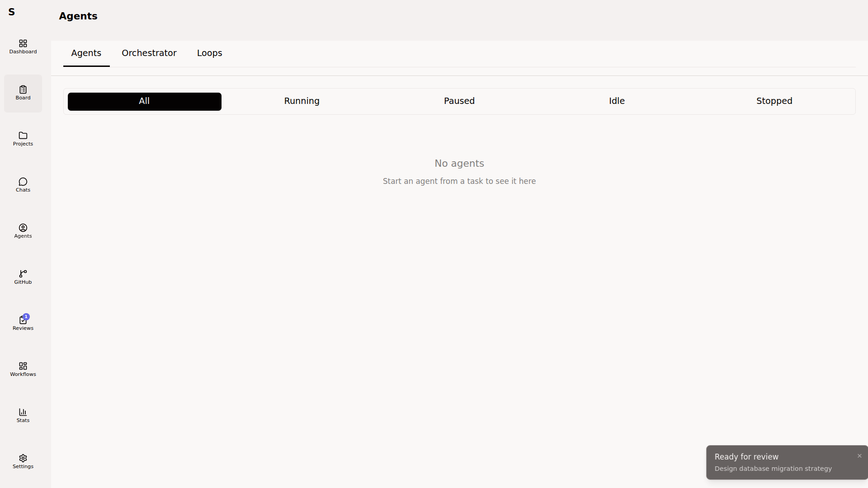
Task: Show only Stopped agents
Action: click(x=774, y=101)
